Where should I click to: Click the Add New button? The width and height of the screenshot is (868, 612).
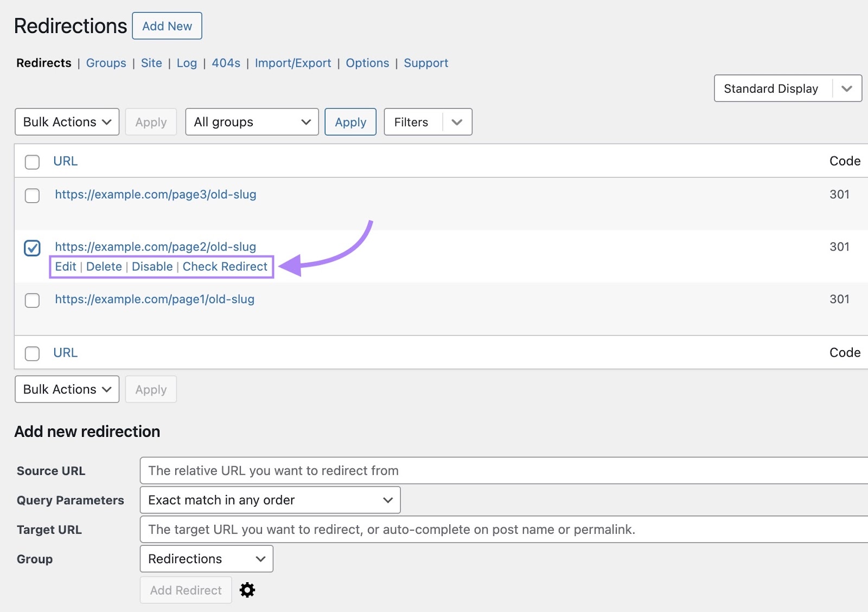tap(167, 25)
